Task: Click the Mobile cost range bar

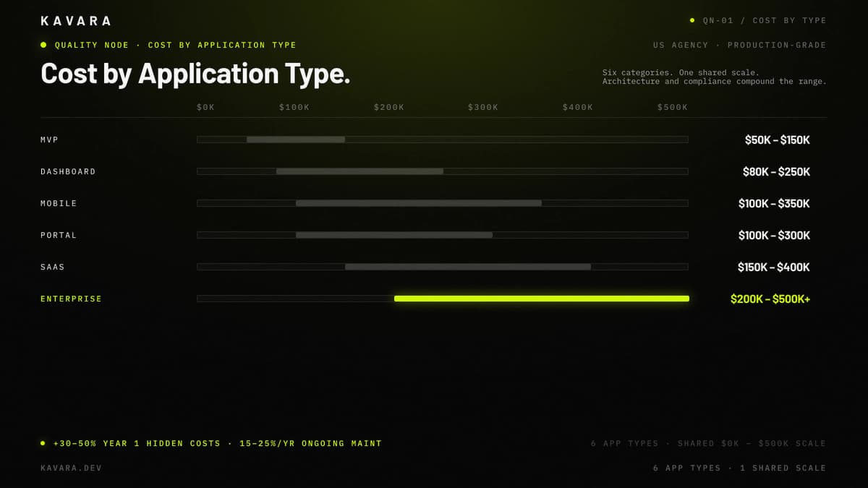Action: coord(419,203)
